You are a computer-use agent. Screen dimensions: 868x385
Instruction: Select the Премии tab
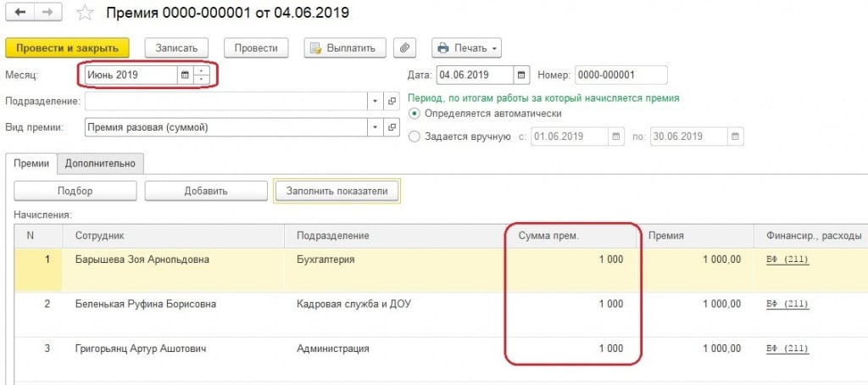[31, 163]
